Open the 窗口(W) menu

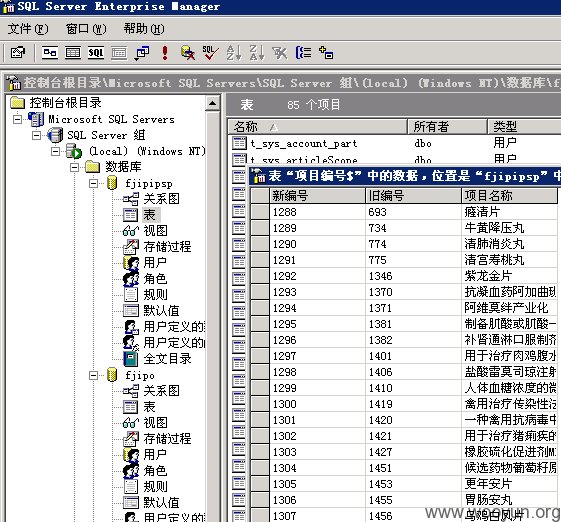86,29
